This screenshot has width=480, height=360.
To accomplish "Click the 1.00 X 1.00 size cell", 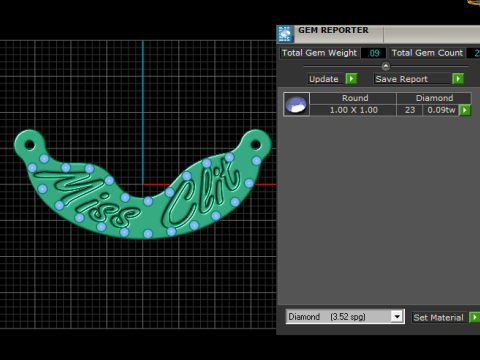I will click(353, 110).
